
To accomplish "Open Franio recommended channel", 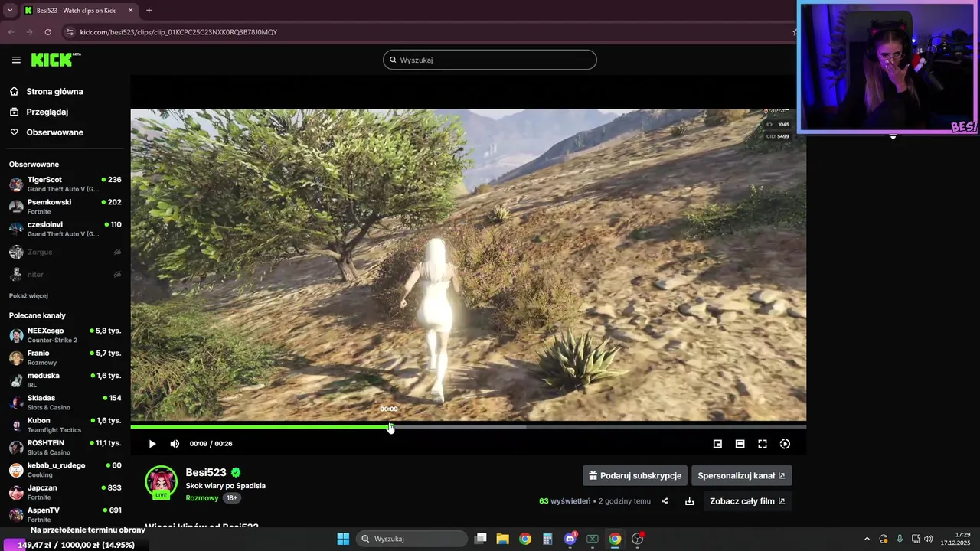I will point(64,357).
